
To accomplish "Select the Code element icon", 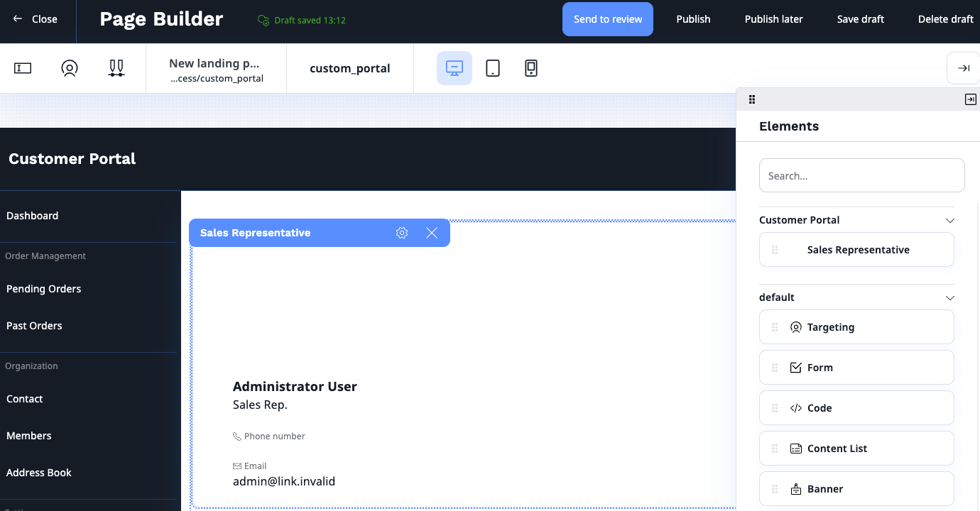I will tap(795, 407).
